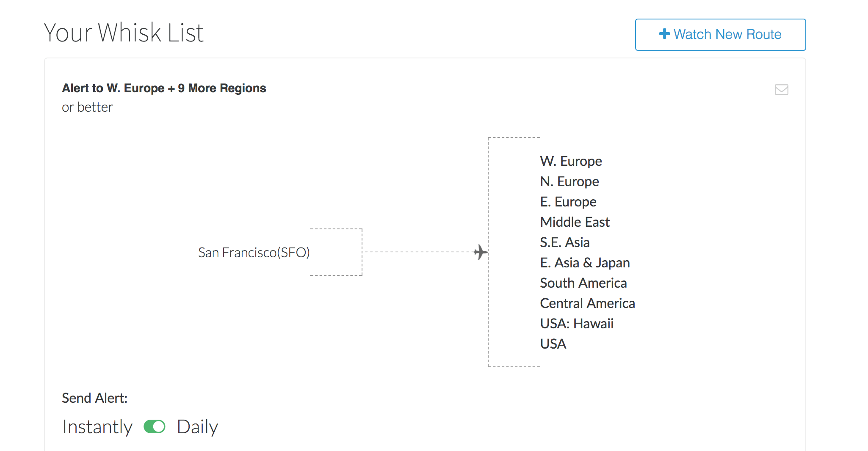Choose N. Europe destination region
The height and width of the screenshot is (451, 868).
coord(569,181)
